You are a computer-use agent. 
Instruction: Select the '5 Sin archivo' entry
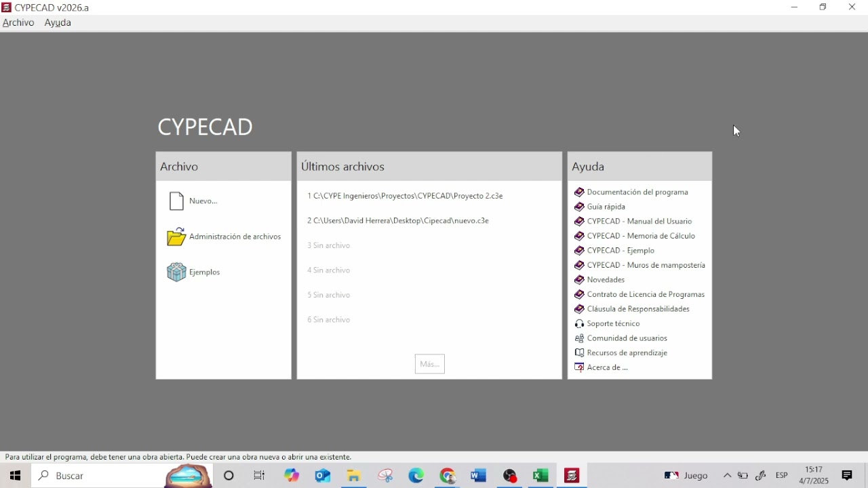pyautogui.click(x=329, y=296)
